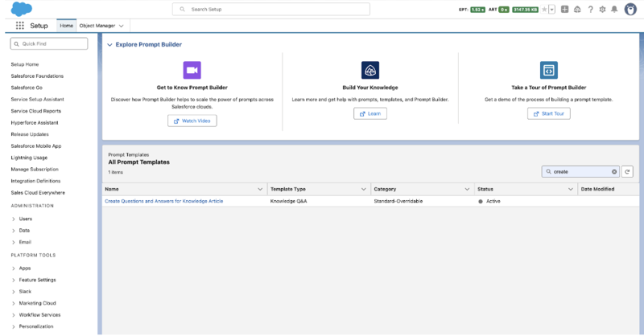Open Hyperforce Assistant
The width and height of the screenshot is (644, 336).
[35, 123]
